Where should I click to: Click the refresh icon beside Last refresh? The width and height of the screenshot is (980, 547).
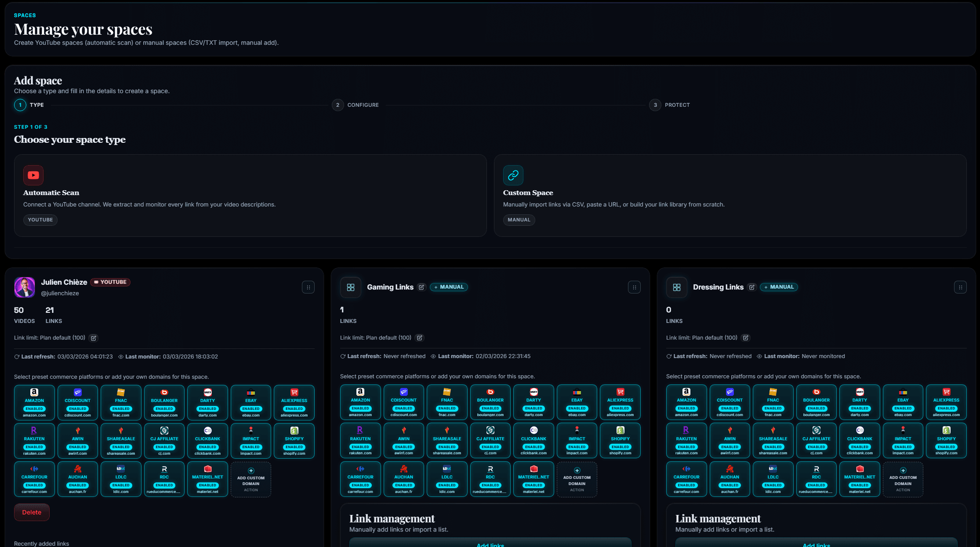point(16,356)
